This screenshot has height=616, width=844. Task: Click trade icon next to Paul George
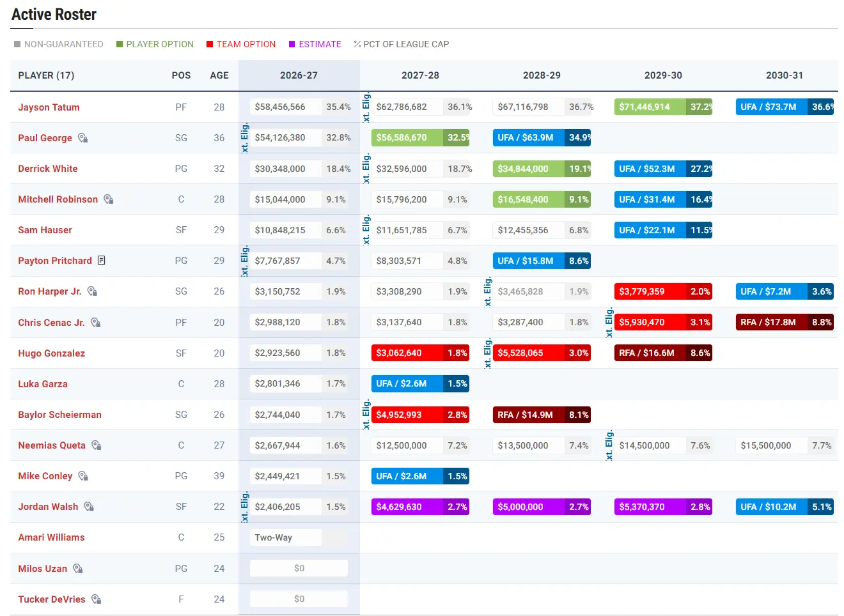tap(83, 138)
